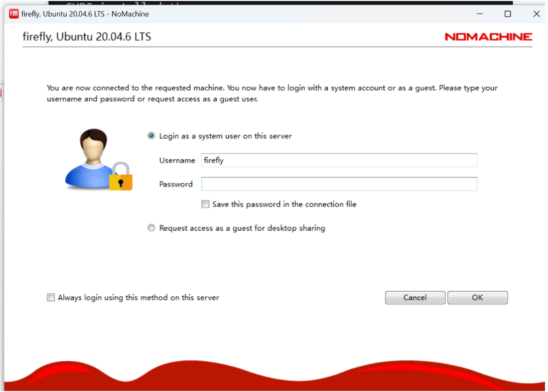
Task: Tick Always login using this method checkbox
Action: (51, 297)
